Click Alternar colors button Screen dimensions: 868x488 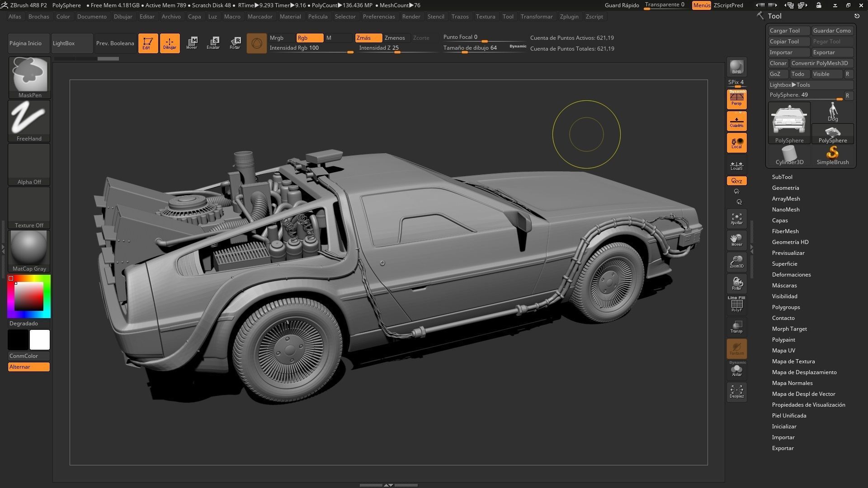click(x=29, y=367)
